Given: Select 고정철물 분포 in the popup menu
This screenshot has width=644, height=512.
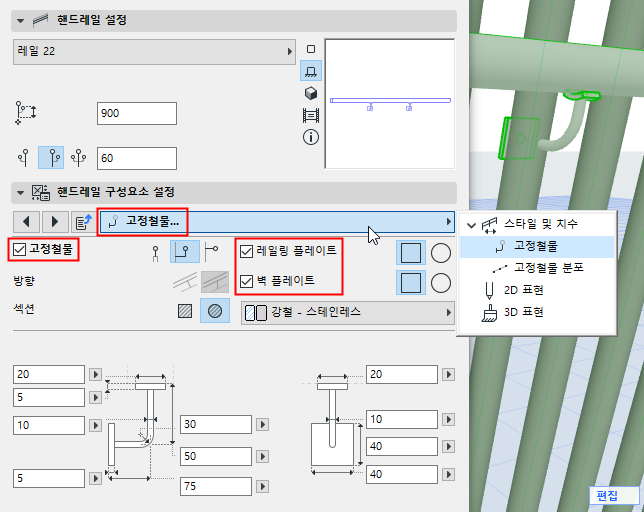Looking at the screenshot, I should [x=549, y=268].
